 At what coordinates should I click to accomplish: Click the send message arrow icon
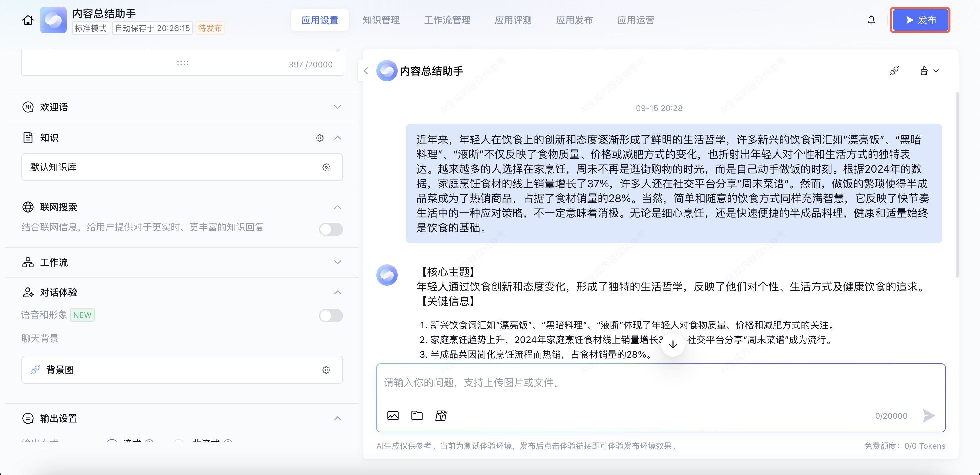click(x=928, y=416)
